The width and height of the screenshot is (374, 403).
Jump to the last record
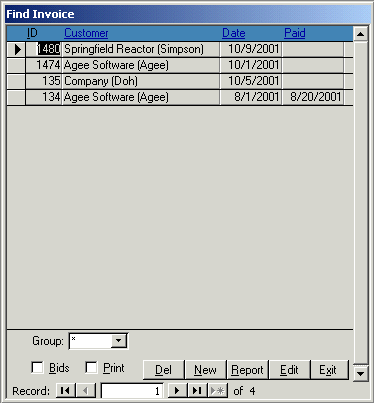(x=197, y=390)
